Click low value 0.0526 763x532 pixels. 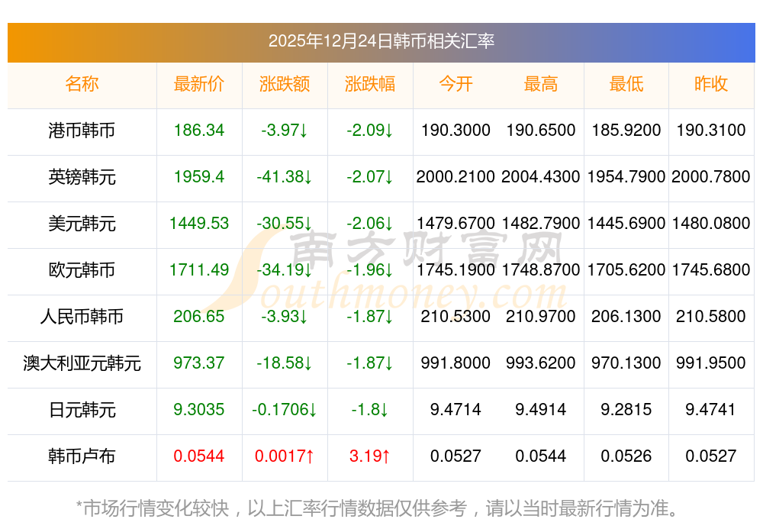pyautogui.click(x=626, y=456)
